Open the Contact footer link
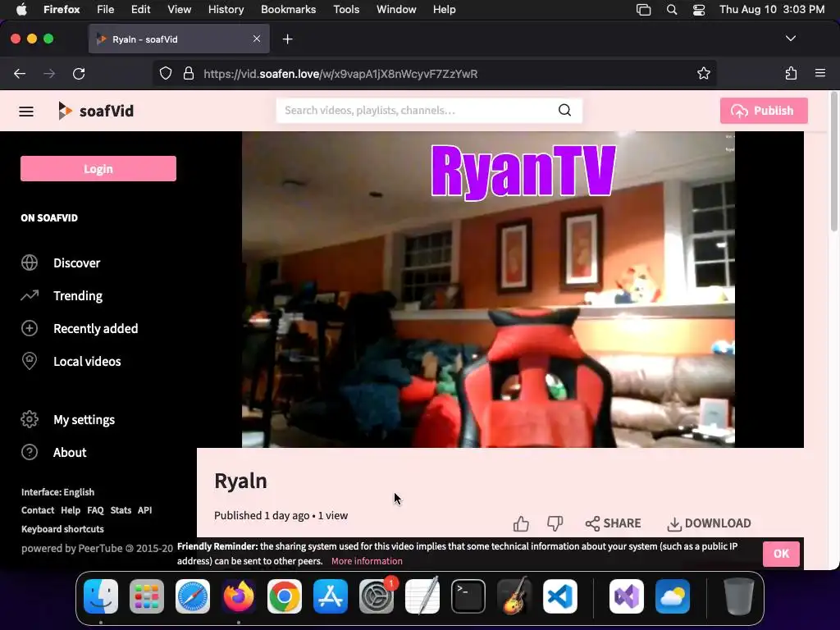This screenshot has height=630, width=840. click(x=38, y=510)
